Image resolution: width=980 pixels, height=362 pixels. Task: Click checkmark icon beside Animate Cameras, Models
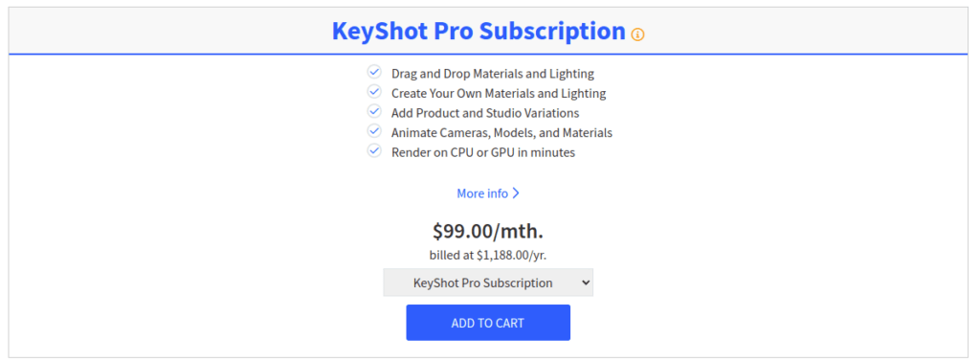point(374,131)
